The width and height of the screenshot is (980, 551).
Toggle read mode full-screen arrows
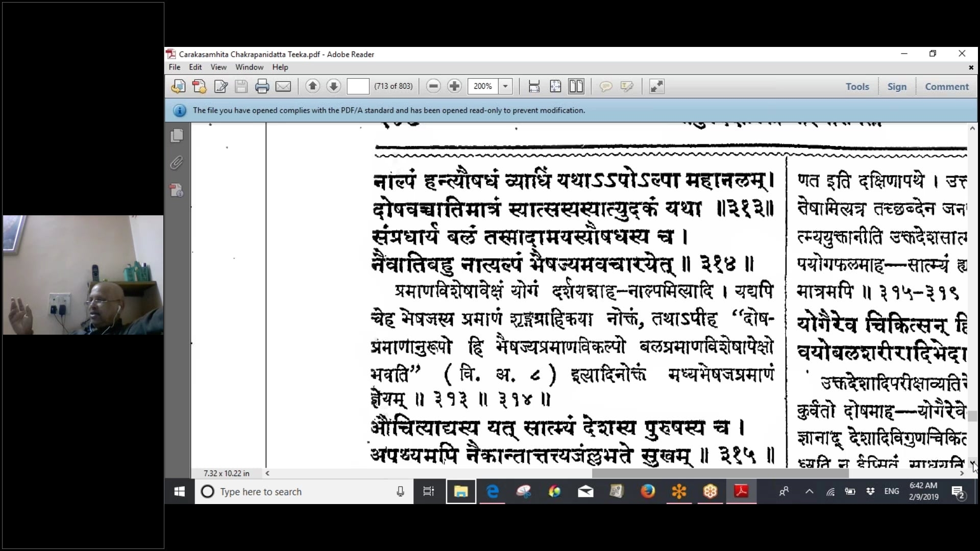pos(656,86)
